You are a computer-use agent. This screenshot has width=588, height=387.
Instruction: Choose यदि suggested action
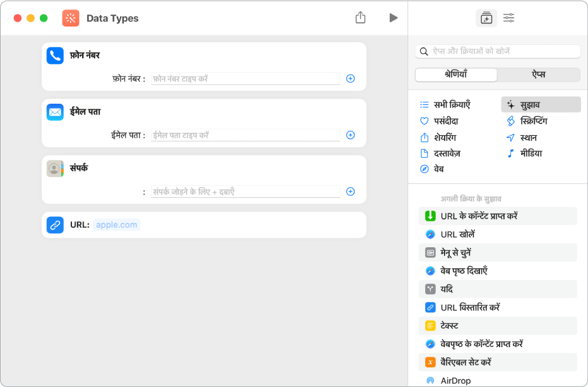498,289
